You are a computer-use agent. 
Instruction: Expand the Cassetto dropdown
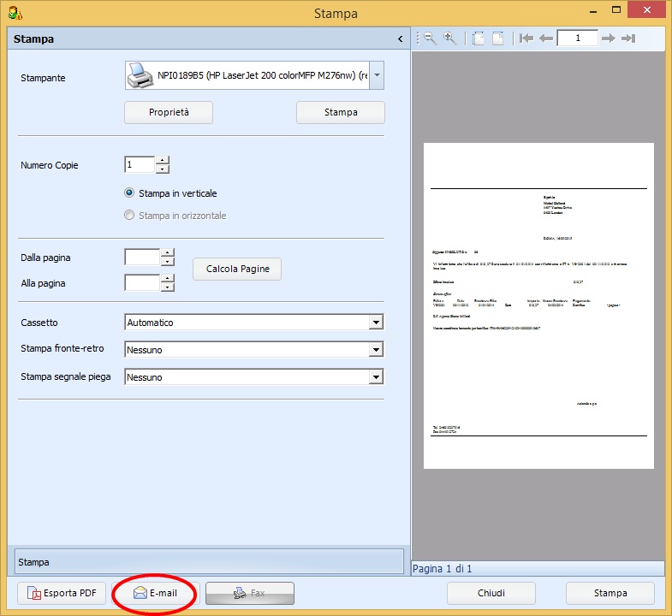tap(375, 323)
